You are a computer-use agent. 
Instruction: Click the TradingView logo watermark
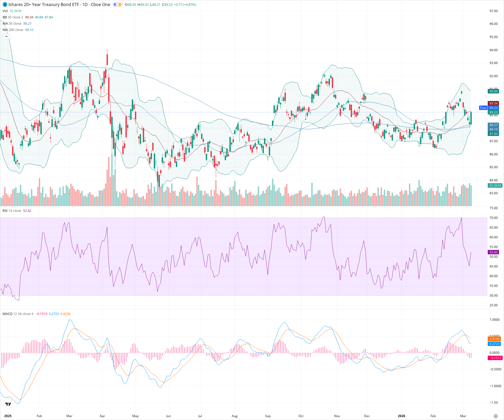[x=8, y=405]
